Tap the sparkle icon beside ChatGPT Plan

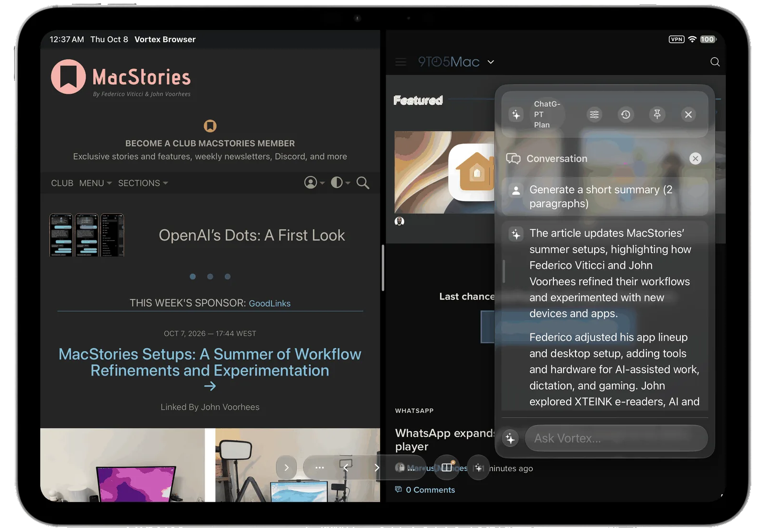coord(516,114)
